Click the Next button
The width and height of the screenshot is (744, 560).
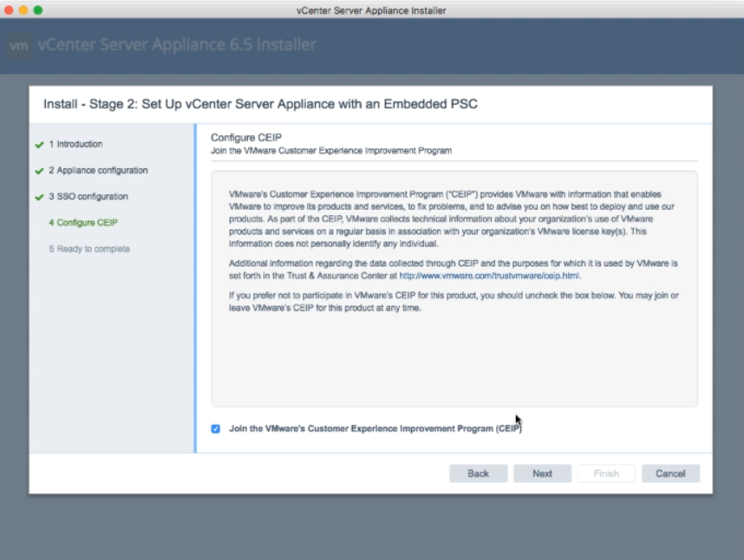[542, 473]
